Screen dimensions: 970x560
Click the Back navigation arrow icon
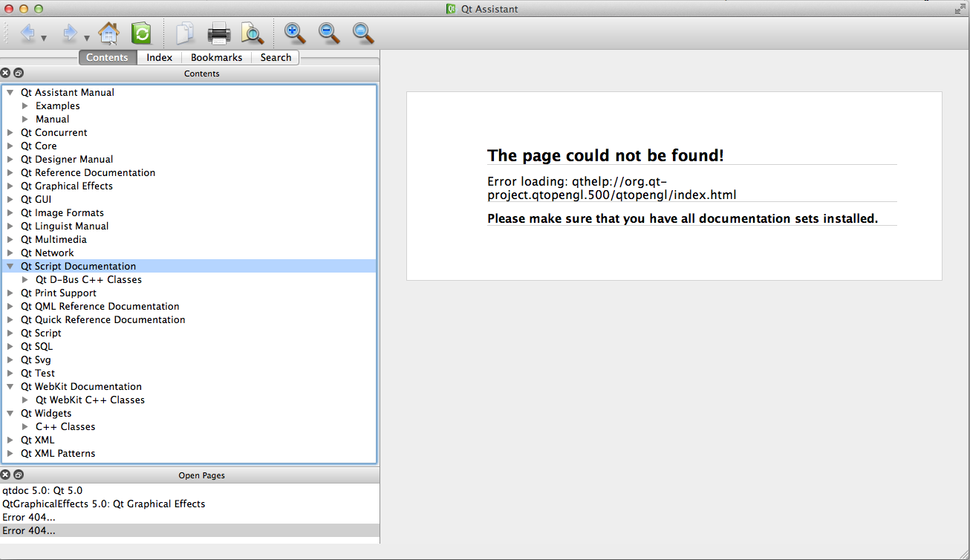27,33
